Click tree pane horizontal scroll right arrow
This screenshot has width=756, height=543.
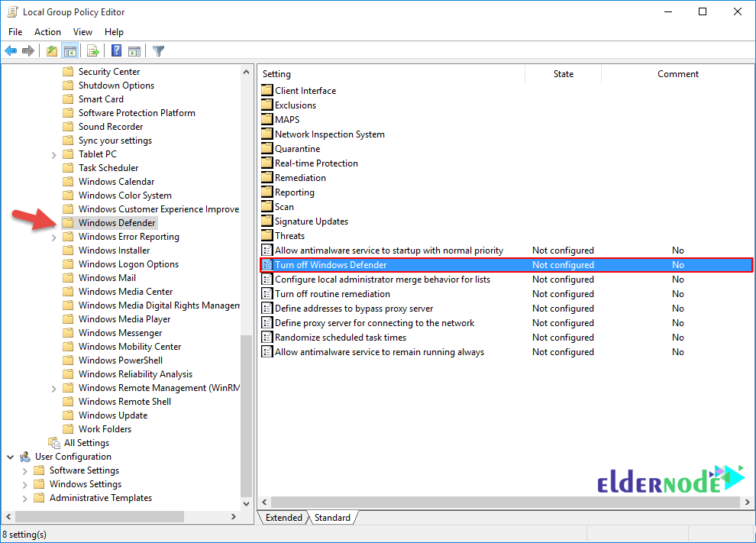pos(234,516)
